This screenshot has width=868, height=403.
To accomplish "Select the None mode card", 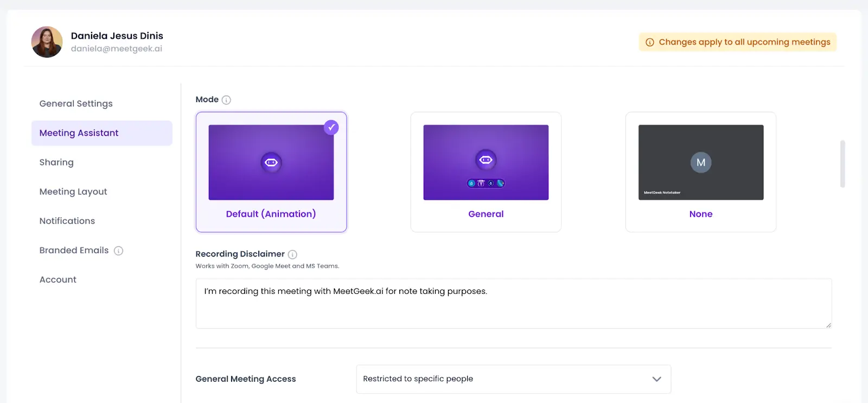I will [701, 172].
